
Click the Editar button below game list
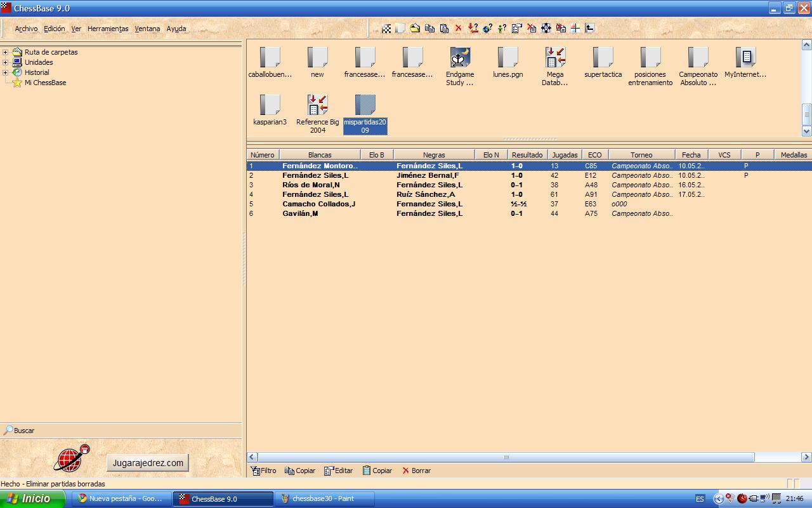[x=338, y=471]
